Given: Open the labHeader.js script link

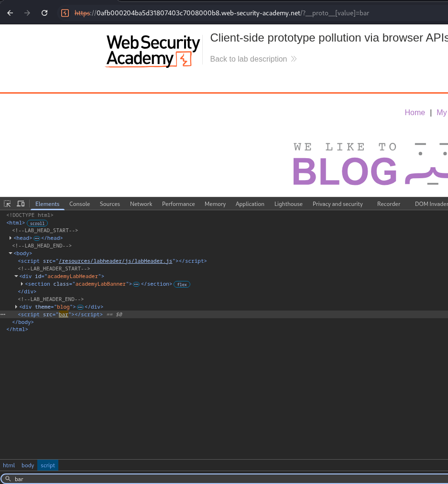Looking at the screenshot, I should 115,261.
